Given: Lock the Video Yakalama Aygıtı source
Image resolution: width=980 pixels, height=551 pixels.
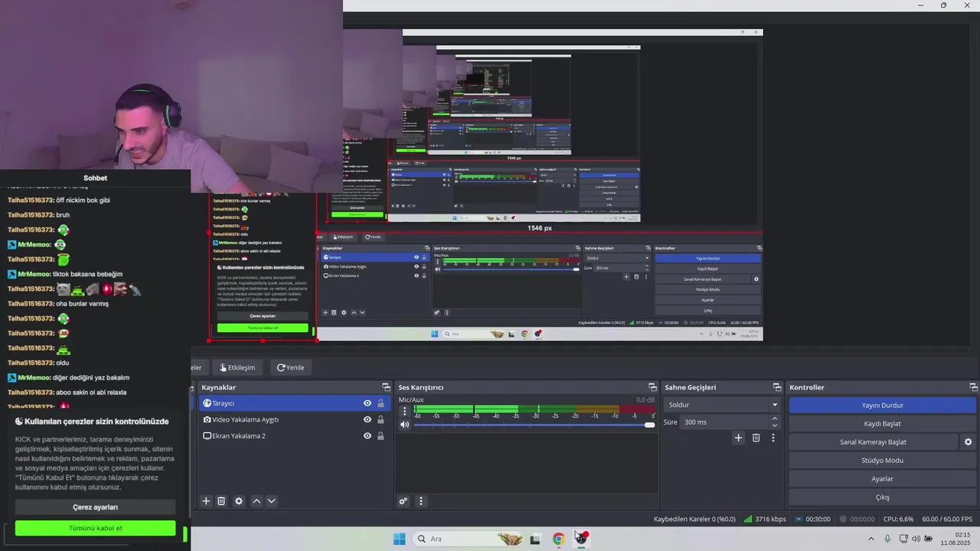Looking at the screenshot, I should (381, 419).
